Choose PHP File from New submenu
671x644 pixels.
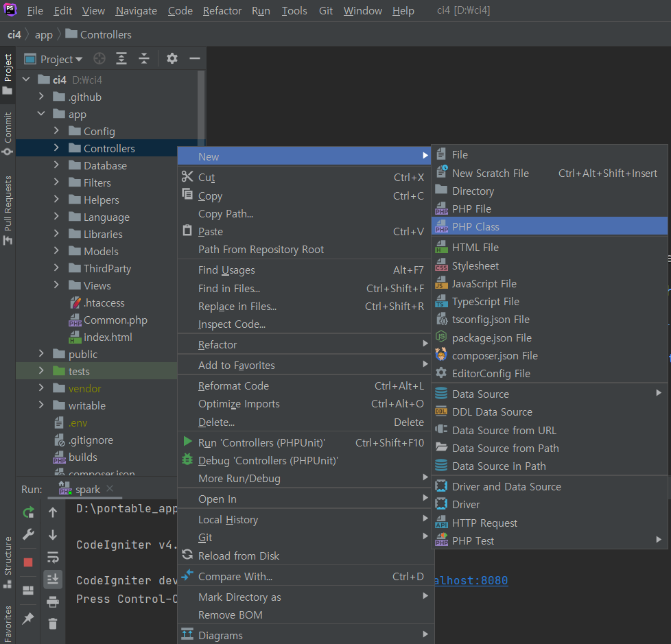pos(550,208)
